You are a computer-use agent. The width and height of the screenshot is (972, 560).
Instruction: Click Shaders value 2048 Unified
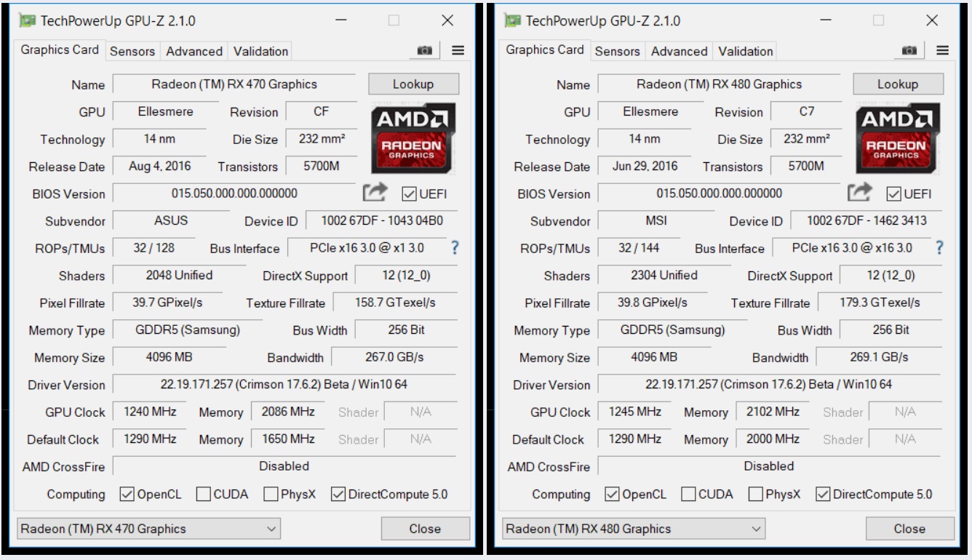pos(179,275)
